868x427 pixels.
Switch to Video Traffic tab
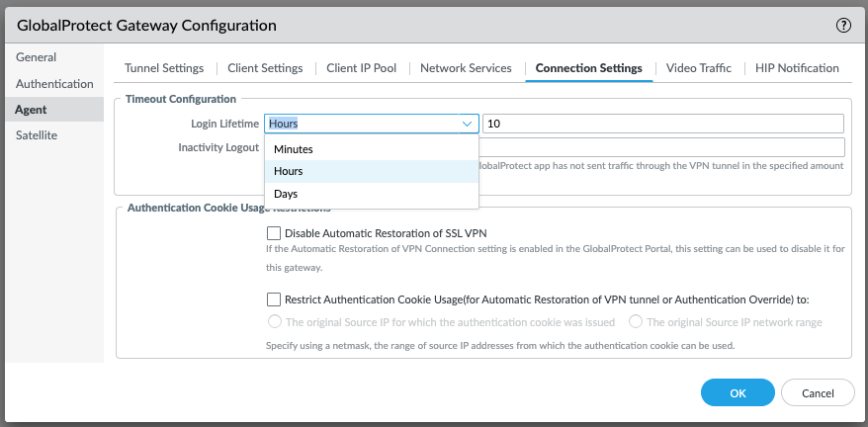pos(698,68)
